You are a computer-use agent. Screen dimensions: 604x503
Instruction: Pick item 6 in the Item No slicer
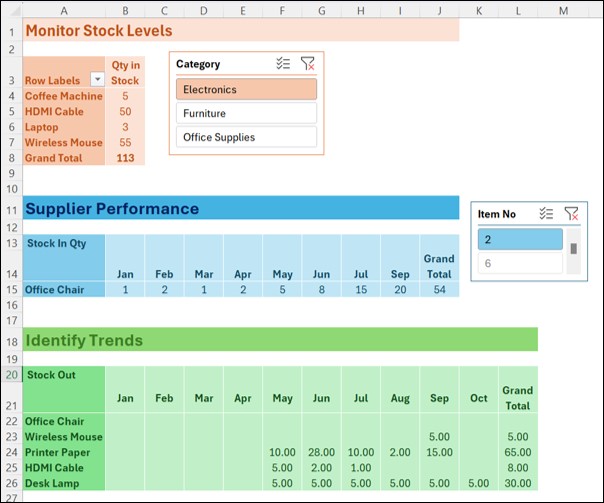(520, 263)
